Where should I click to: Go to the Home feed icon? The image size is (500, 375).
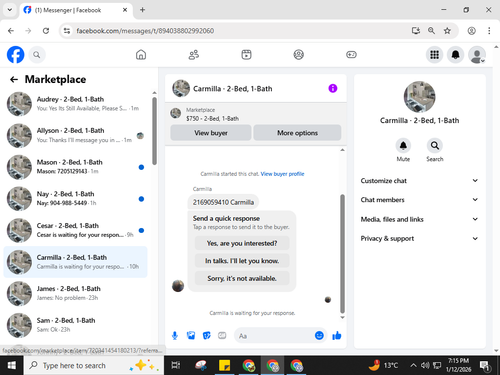point(141,55)
